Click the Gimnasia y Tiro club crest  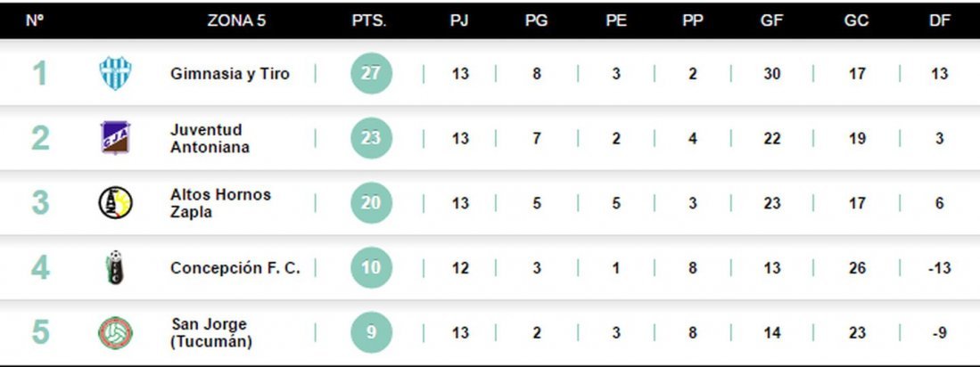coord(116,73)
